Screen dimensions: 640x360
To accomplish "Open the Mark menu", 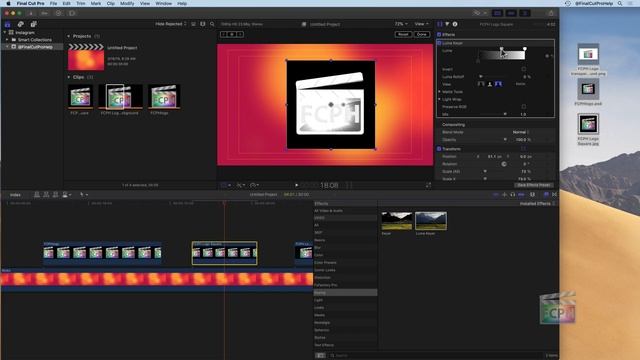I will coord(96,3).
